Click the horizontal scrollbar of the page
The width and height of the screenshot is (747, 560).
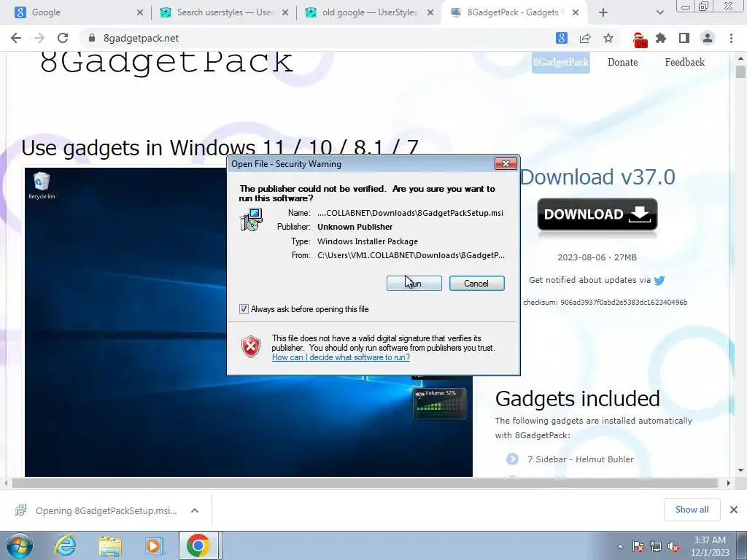365,483
